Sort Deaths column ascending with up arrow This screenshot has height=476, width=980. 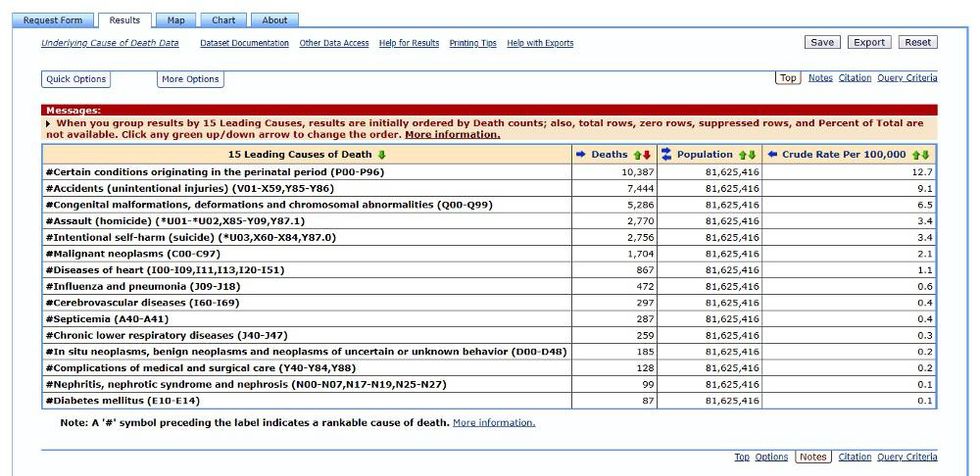(636, 155)
